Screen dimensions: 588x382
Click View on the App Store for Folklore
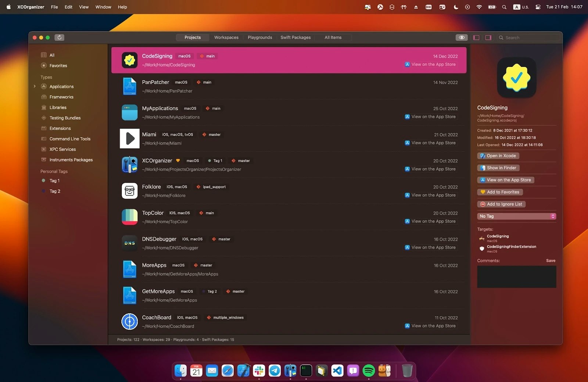coord(430,195)
